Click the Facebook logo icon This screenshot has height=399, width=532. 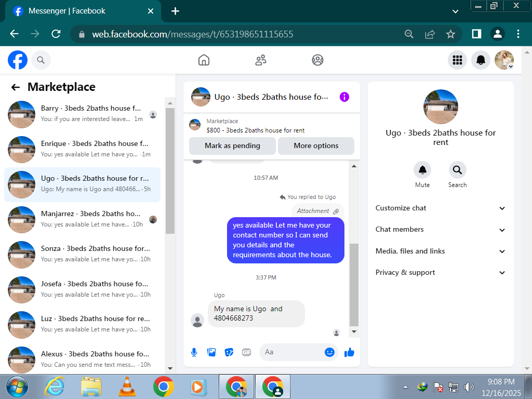[x=18, y=60]
